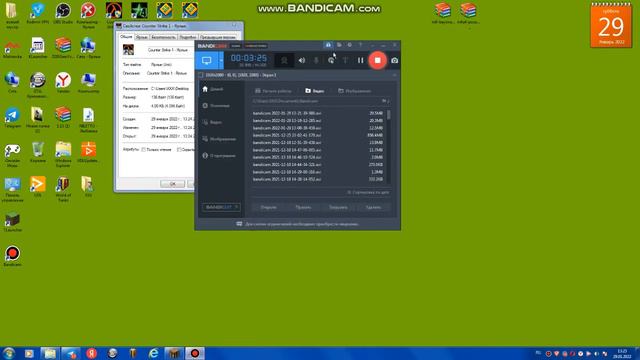Open the gear settings icon in Bandicam title bar
The width and height of the screenshot is (640, 360).
350,45
